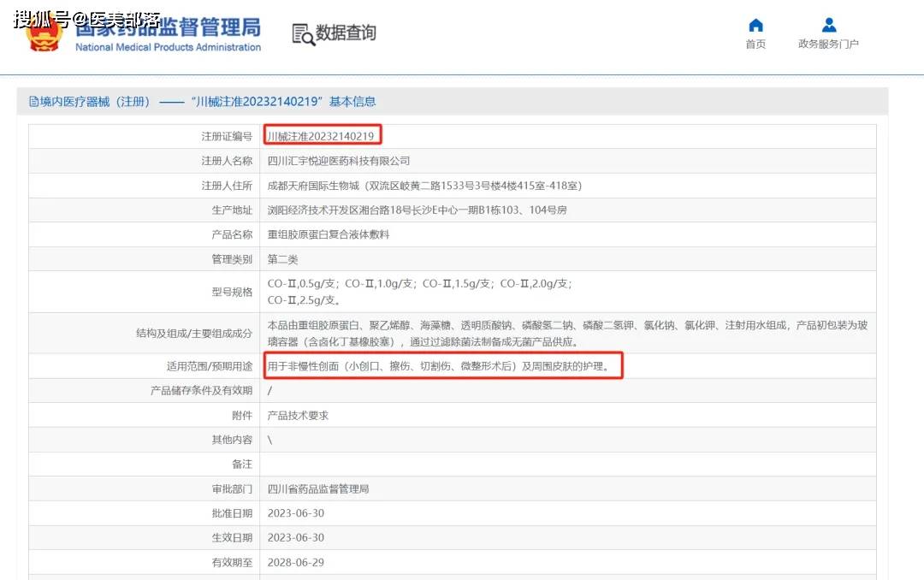This screenshot has width=924, height=580.
Task: Click the document icon before 境内医疗器械
Action: (33, 102)
